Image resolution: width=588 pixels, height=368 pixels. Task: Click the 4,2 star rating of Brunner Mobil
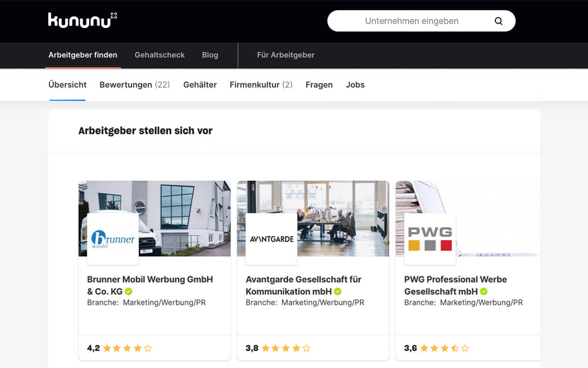tap(120, 348)
